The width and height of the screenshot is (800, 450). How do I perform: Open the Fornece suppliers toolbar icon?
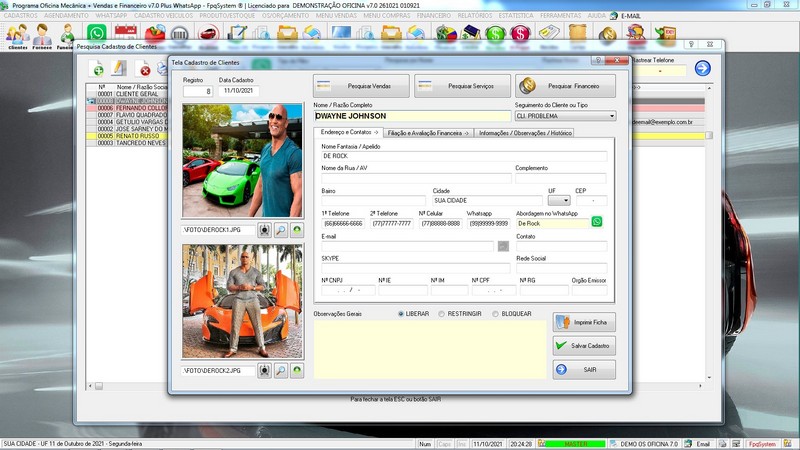[x=42, y=37]
